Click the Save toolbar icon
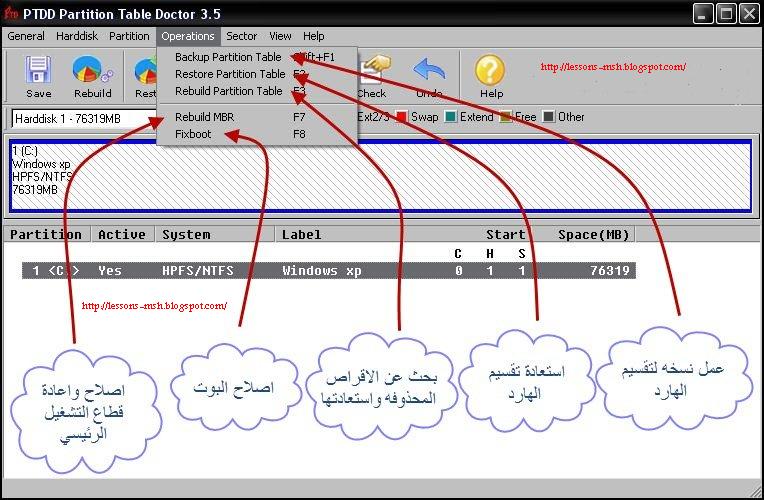Viewport: 764px width, 500px height. pyautogui.click(x=38, y=71)
